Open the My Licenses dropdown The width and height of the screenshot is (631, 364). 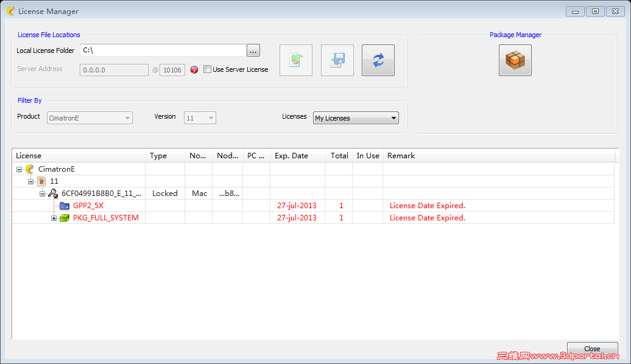coord(356,118)
